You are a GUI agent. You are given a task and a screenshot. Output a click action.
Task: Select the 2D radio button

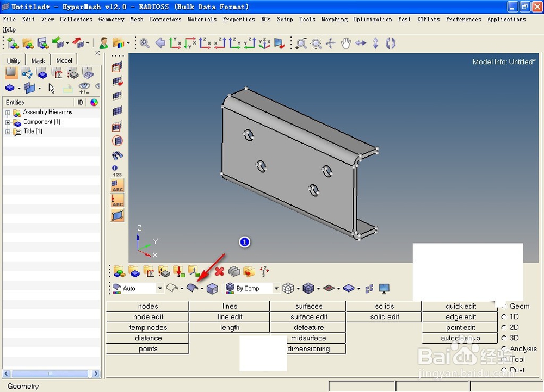tap(504, 327)
